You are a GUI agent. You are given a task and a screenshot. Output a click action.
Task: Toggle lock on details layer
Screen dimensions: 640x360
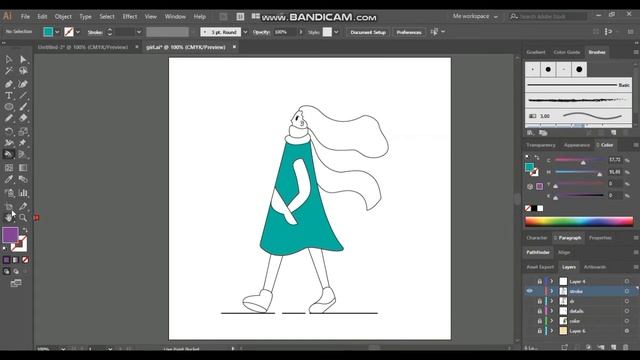(x=539, y=311)
